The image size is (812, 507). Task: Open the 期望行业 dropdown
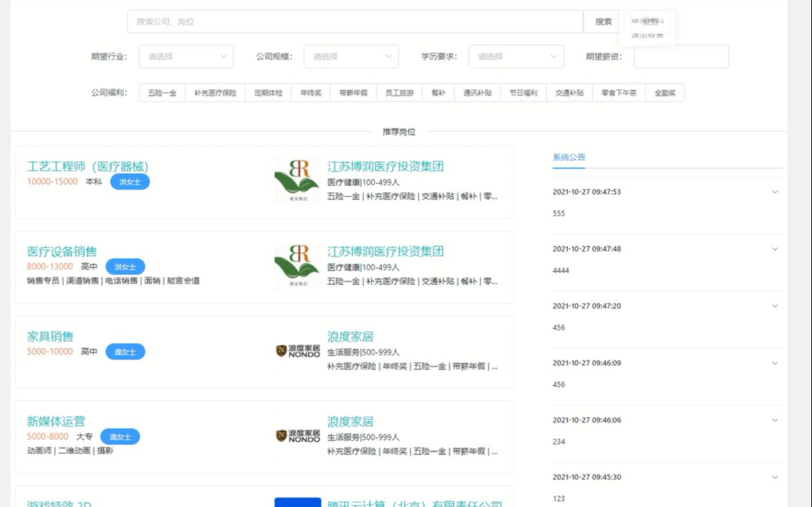pos(186,56)
